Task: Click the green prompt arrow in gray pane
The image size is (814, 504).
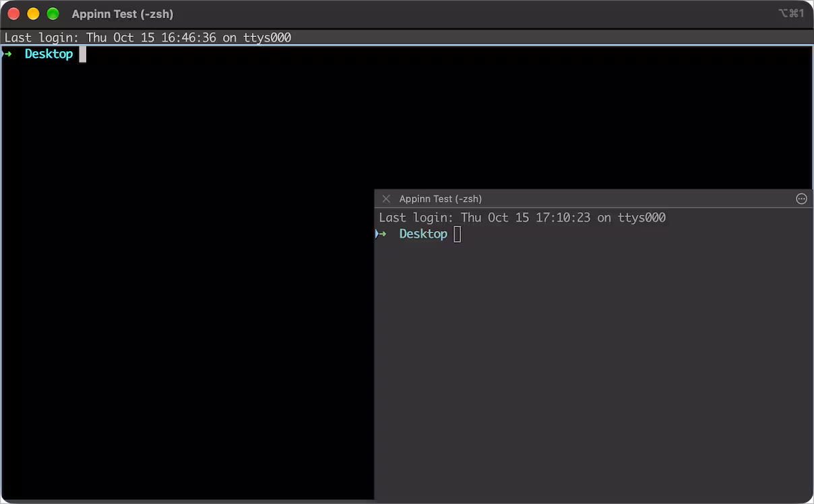Action: coord(382,234)
